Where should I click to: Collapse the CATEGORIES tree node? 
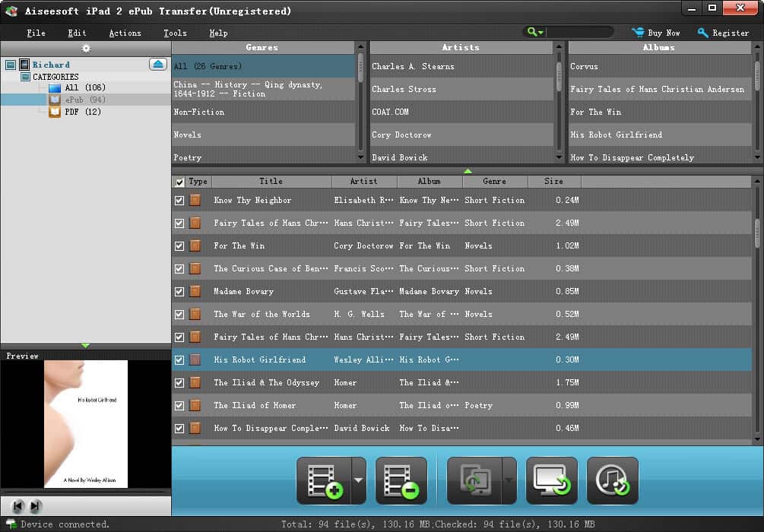tap(25, 77)
